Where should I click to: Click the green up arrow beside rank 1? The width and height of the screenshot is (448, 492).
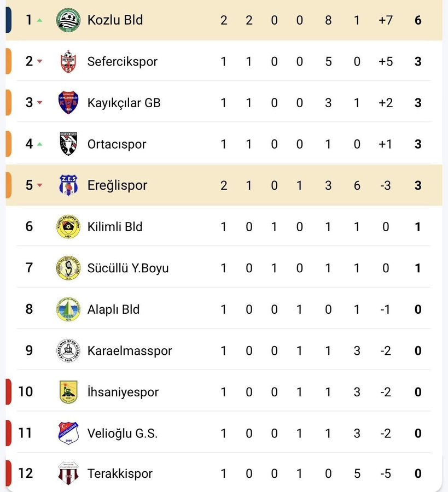39,20
